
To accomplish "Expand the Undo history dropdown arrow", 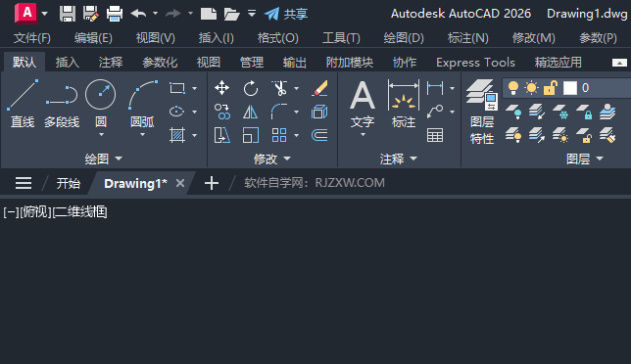I will tap(155, 14).
